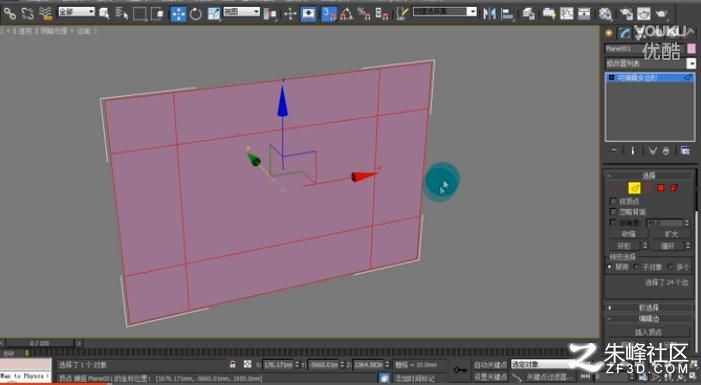This screenshot has height=385, width=701.
Task: Select the Rectangular Selection Region tool
Action: click(139, 14)
